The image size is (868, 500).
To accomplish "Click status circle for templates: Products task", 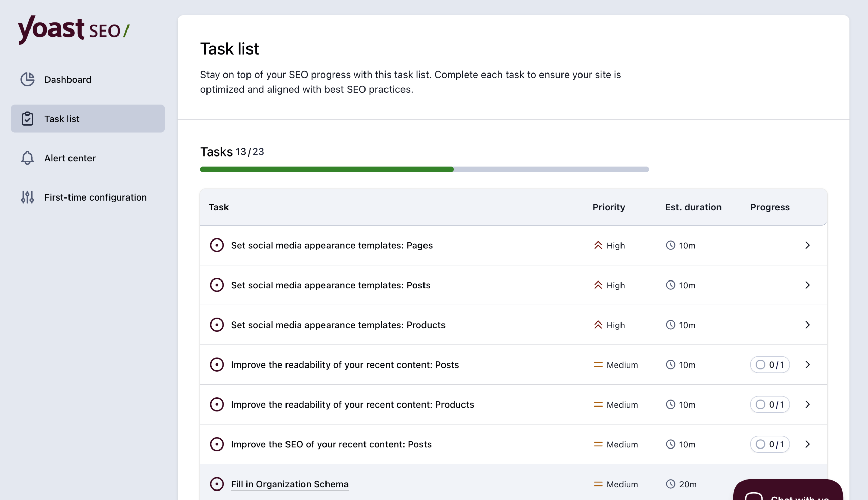I will (217, 325).
